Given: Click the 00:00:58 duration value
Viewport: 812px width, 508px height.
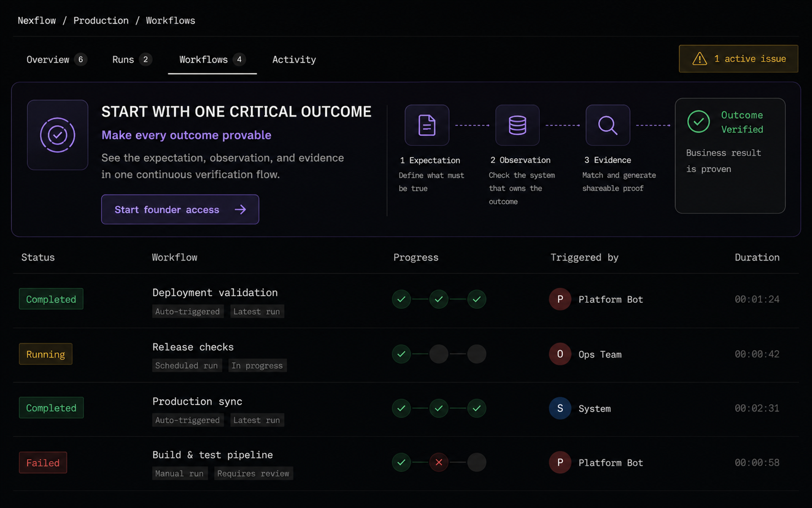Looking at the screenshot, I should (x=757, y=462).
